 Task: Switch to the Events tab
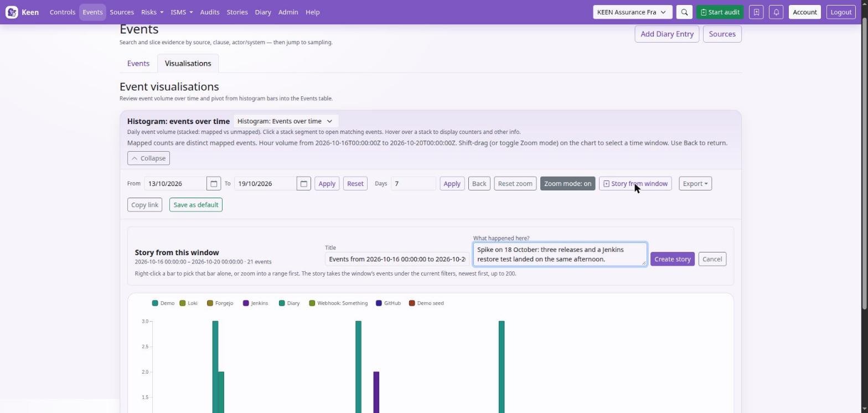tap(138, 64)
